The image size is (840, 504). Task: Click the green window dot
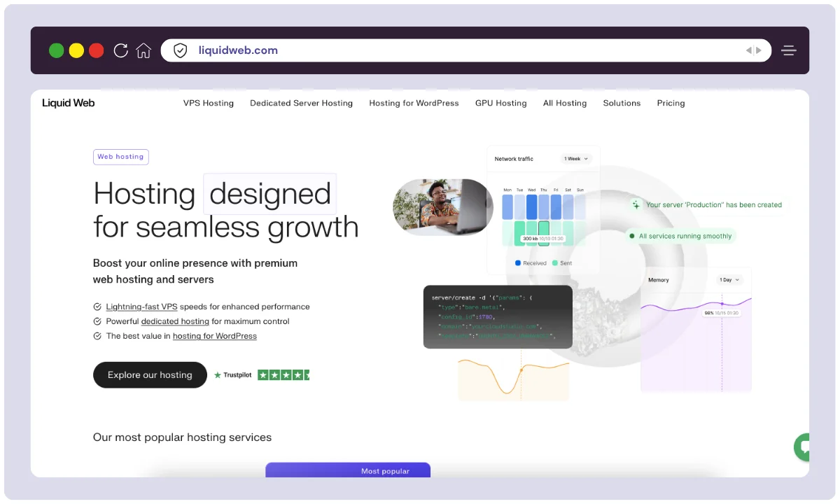(x=56, y=50)
